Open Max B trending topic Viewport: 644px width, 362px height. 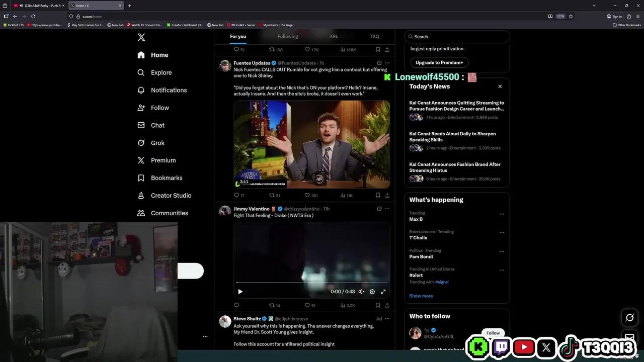(x=416, y=219)
